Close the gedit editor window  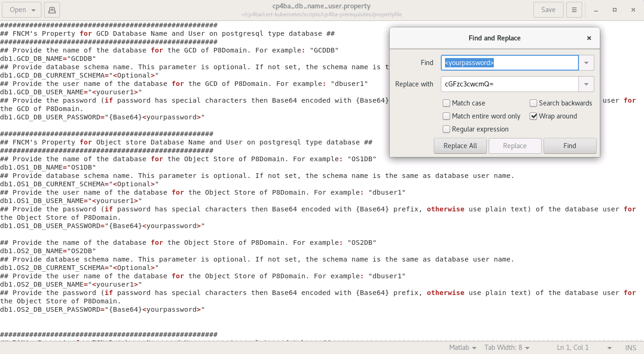pyautogui.click(x=633, y=10)
